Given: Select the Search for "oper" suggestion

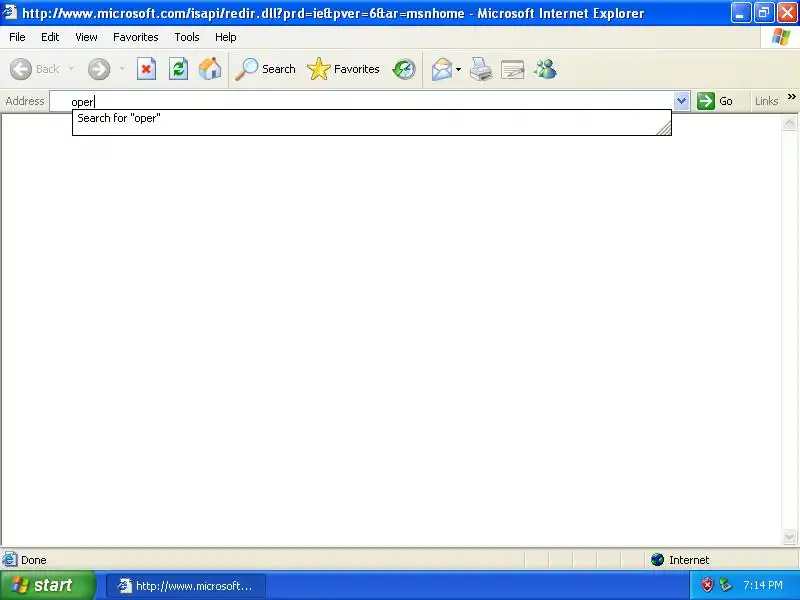Looking at the screenshot, I should coord(371,118).
